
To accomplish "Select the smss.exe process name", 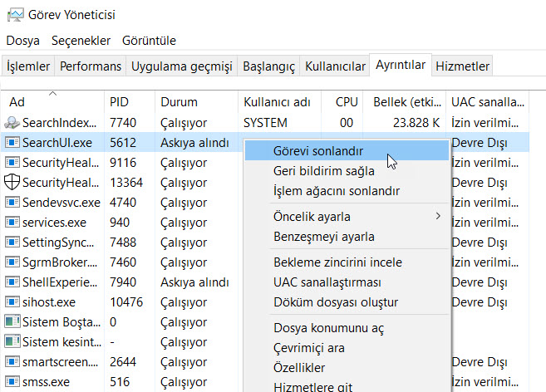I will [46, 382].
